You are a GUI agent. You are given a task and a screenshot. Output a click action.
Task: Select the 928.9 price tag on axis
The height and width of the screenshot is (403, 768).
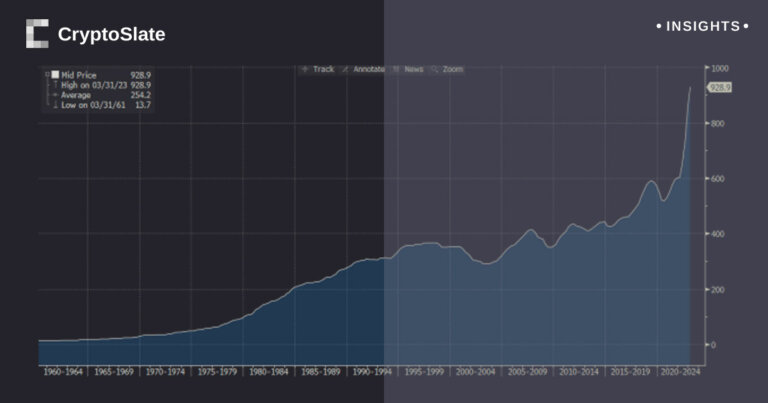[720, 88]
